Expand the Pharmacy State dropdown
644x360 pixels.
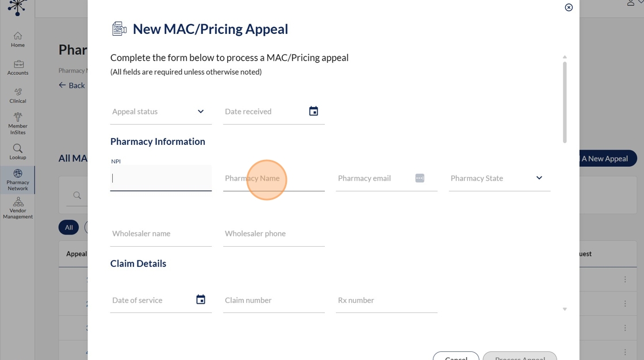[539, 178]
